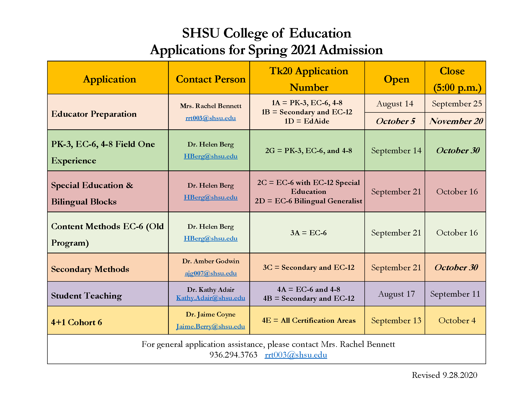Click '1B = Secondary and EC-12' line
The height and width of the screenshot is (411, 532).
pos(307,112)
